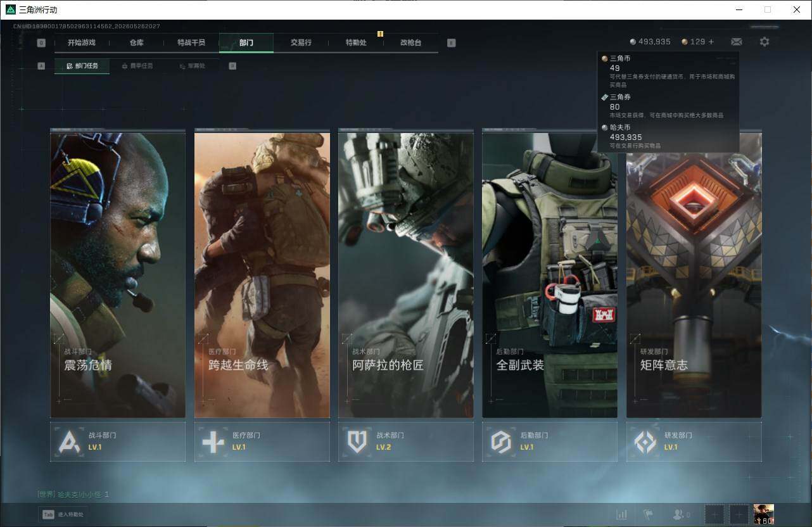Click the world chat message line
This screenshot has width=812, height=527.
[73, 494]
